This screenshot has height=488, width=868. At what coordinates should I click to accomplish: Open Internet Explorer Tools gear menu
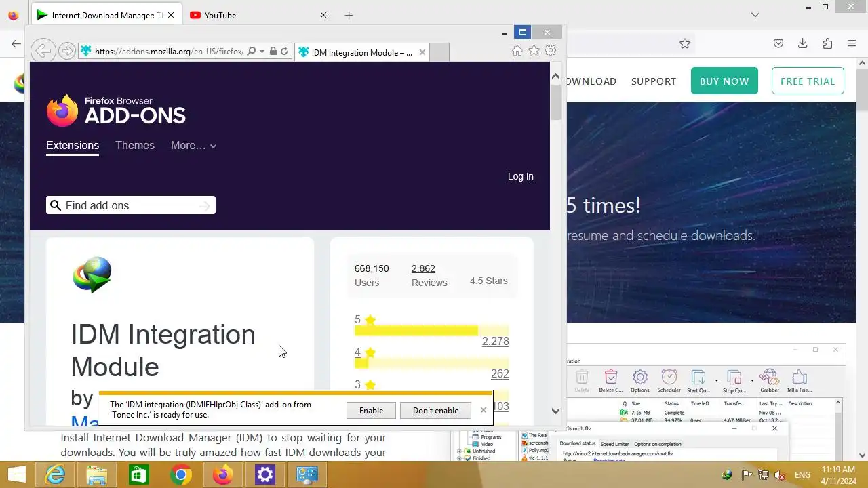(x=551, y=51)
